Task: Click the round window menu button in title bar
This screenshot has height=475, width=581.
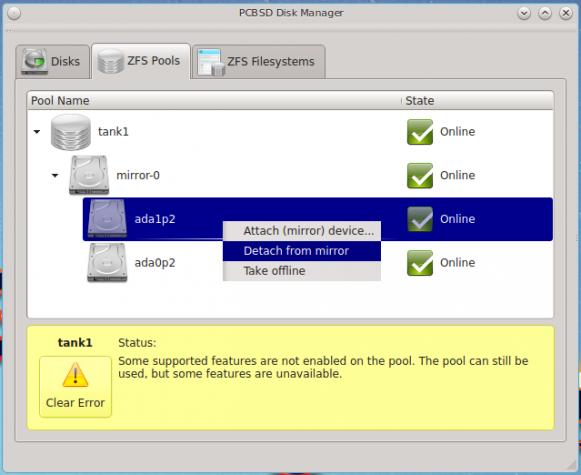Action: 14,14
